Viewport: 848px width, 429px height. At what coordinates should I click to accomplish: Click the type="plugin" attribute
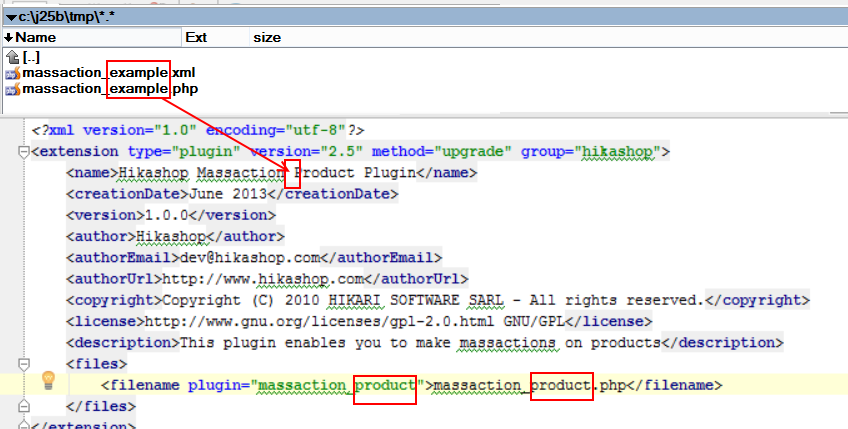[184, 151]
